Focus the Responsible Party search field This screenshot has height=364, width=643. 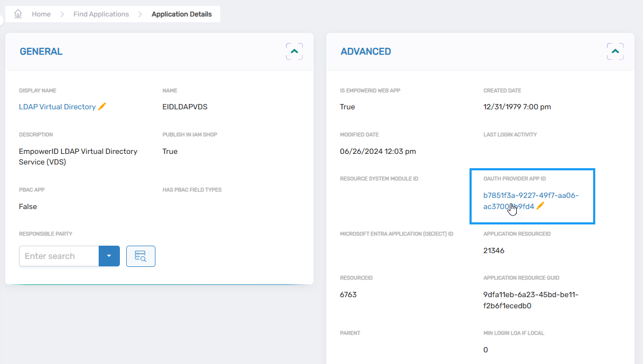[59, 256]
